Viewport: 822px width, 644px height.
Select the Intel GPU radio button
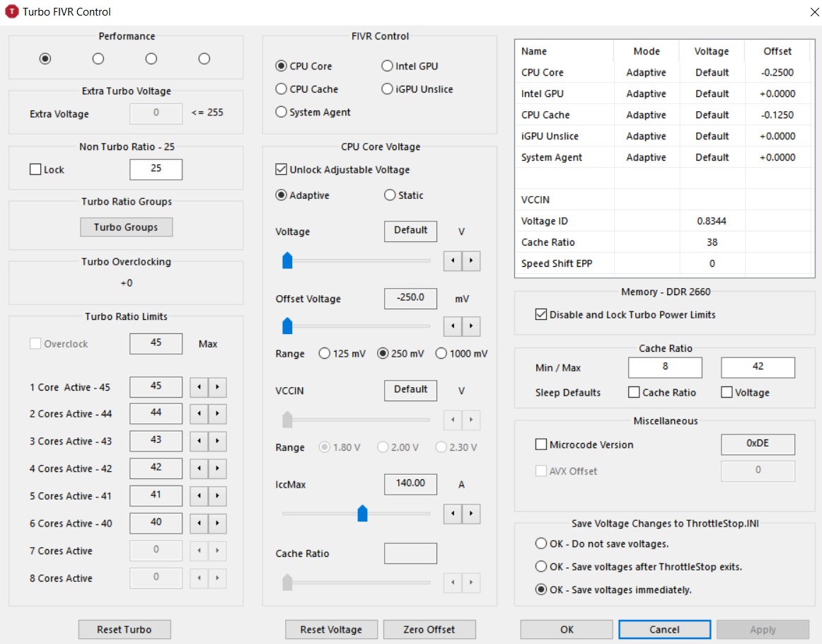[387, 66]
